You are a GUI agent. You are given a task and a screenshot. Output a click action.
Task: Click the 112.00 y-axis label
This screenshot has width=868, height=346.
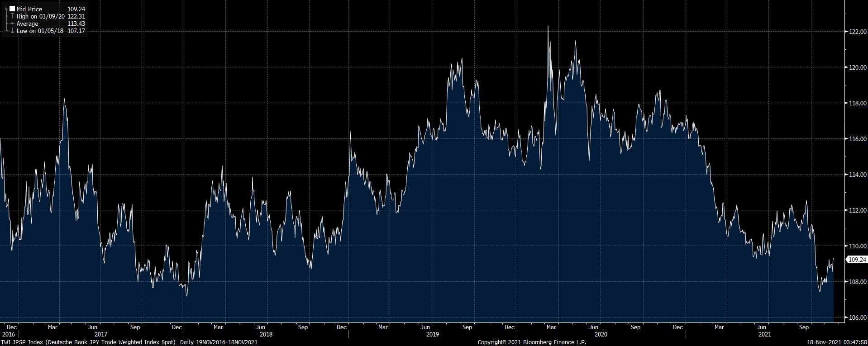tap(858, 210)
